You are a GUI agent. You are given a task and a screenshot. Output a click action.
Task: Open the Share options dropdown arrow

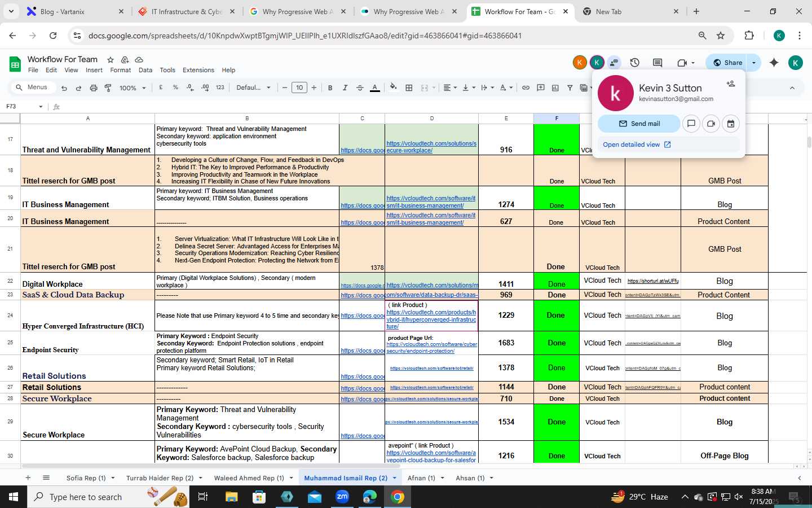coord(754,63)
